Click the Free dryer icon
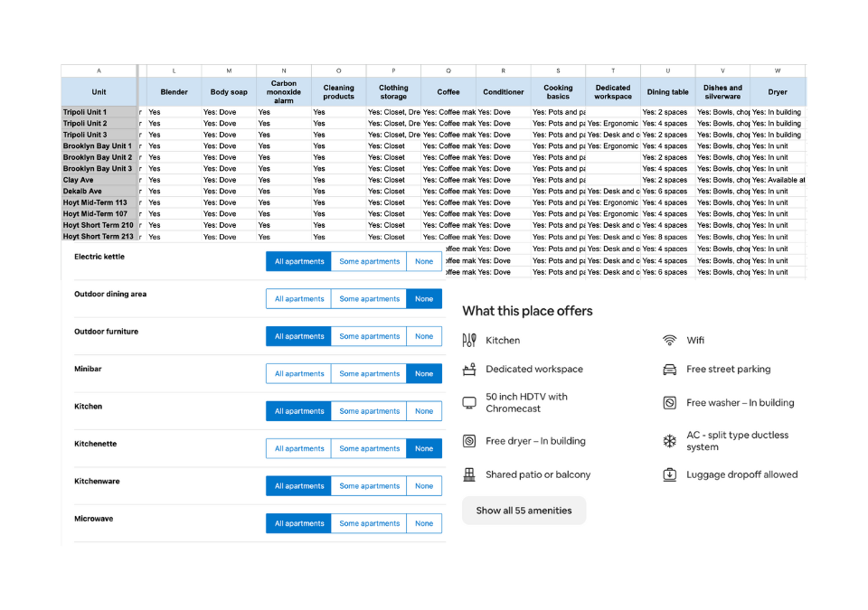 tap(469, 441)
